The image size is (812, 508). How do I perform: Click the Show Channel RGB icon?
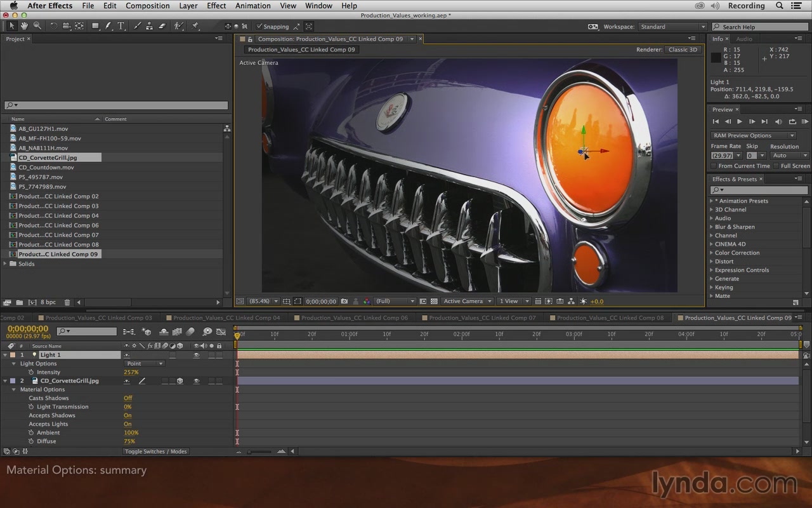pyautogui.click(x=367, y=301)
